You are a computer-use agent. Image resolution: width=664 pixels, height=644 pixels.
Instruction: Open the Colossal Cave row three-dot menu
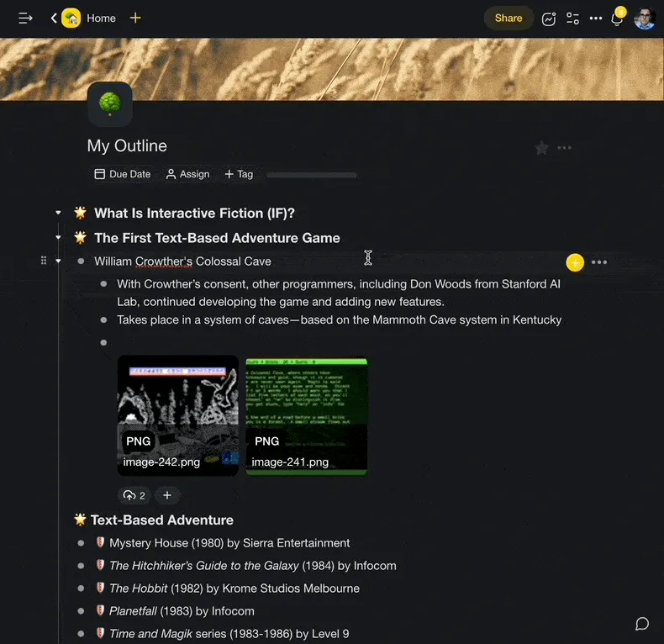click(x=598, y=262)
